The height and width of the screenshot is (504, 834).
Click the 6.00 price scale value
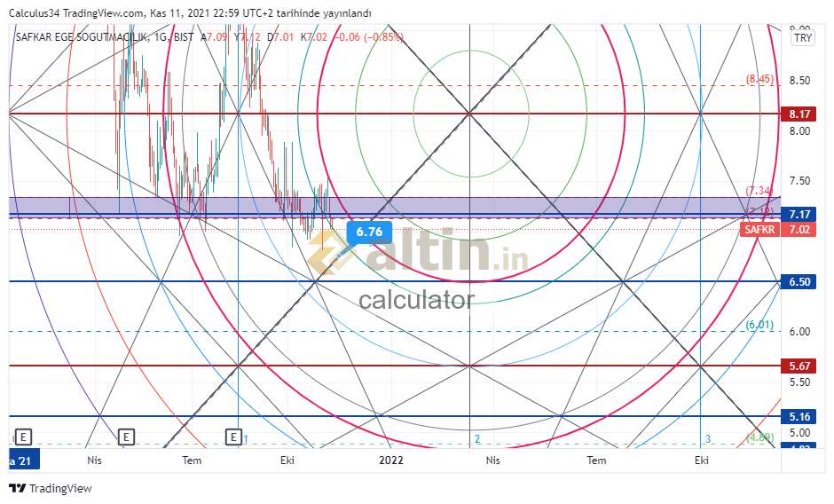tap(799, 332)
